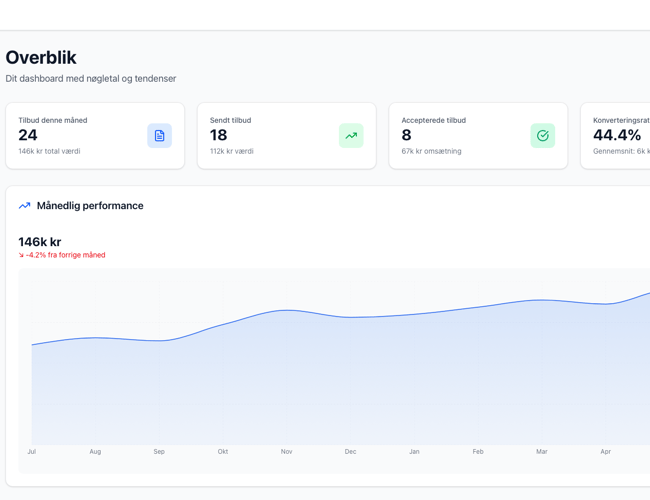Click the Okt label on the chart axis
This screenshot has height=500, width=650.
(223, 452)
